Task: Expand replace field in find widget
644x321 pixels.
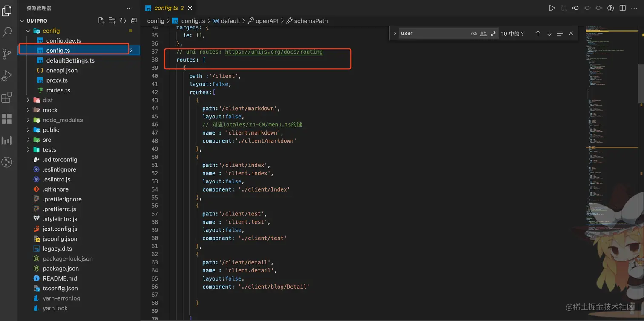Action: [394, 34]
